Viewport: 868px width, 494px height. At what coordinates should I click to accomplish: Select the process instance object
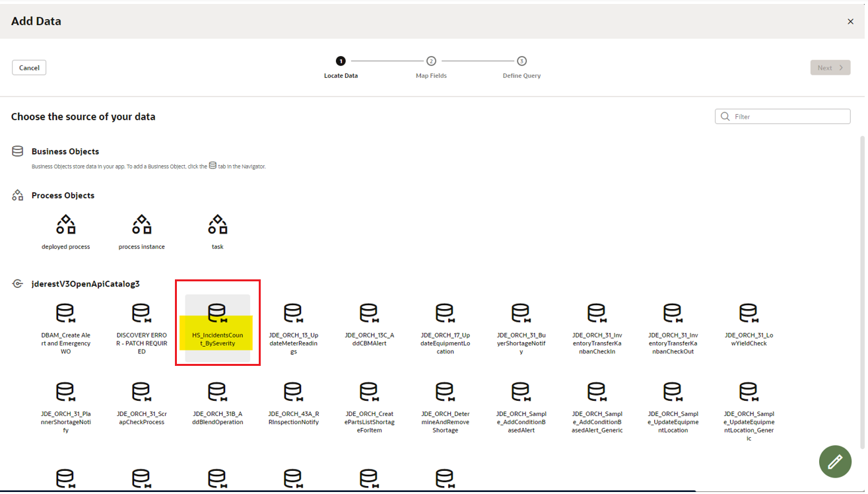click(141, 230)
